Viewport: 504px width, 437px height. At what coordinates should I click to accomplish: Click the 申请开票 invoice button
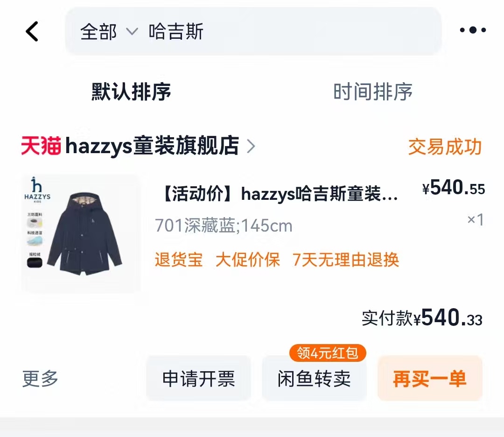[199, 378]
